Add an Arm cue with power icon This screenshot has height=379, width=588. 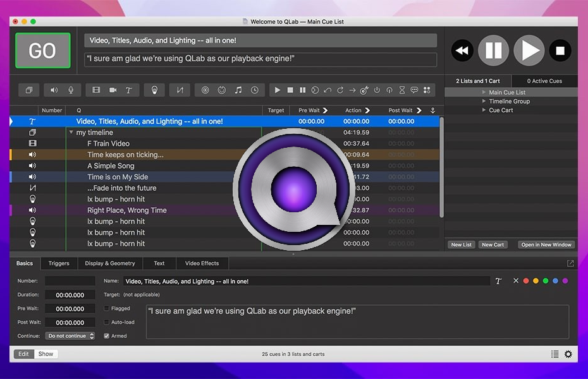pos(377,90)
